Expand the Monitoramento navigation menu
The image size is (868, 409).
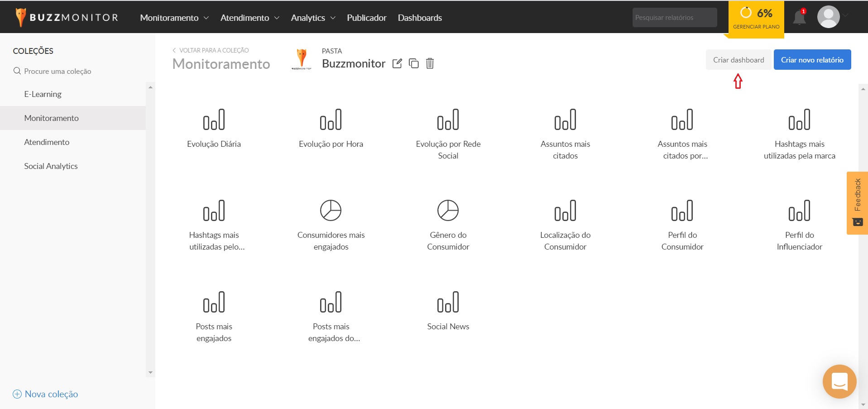[174, 18]
